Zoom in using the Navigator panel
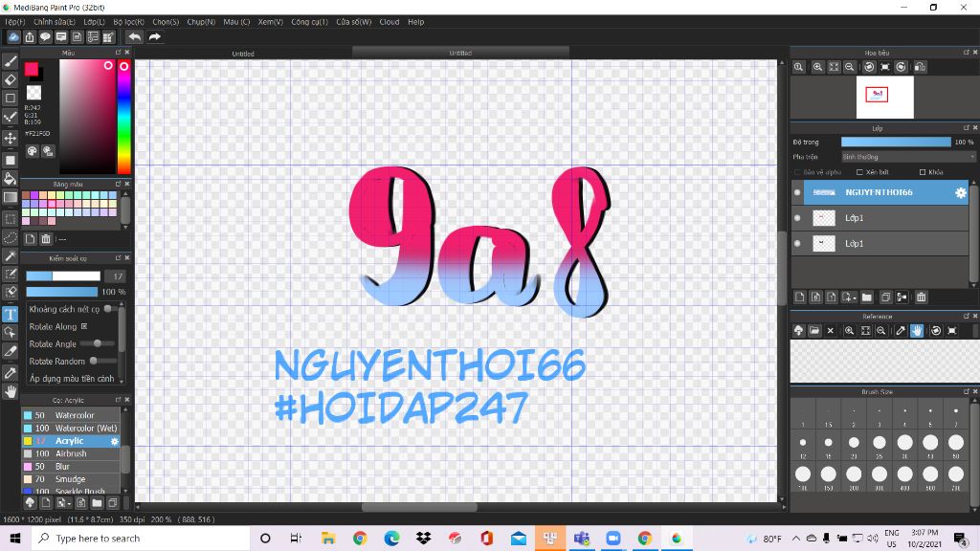 pyautogui.click(x=817, y=67)
